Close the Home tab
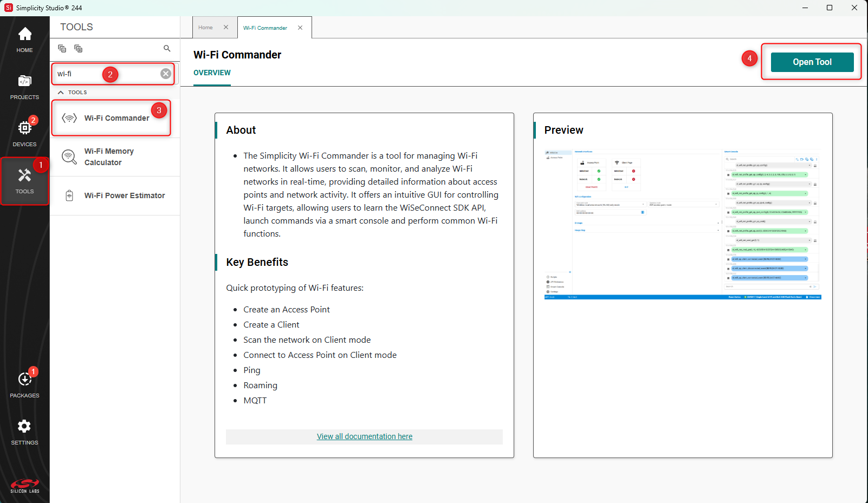Viewport: 868px width, 503px height. click(x=226, y=27)
